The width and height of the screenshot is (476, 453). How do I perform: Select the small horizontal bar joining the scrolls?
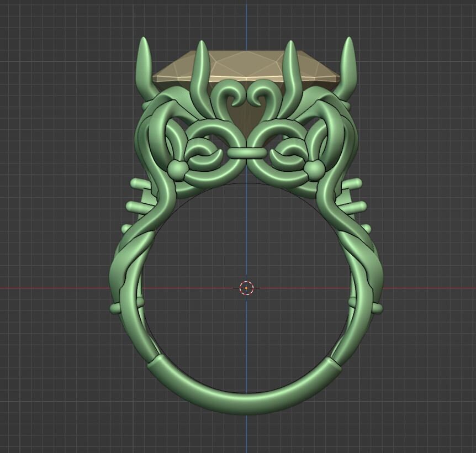pos(246,152)
